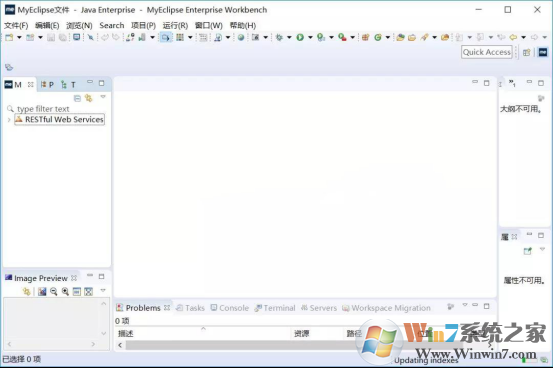This screenshot has height=368, width=553.
Task: Click the actual size icon in Image Preview
Action: click(x=77, y=291)
